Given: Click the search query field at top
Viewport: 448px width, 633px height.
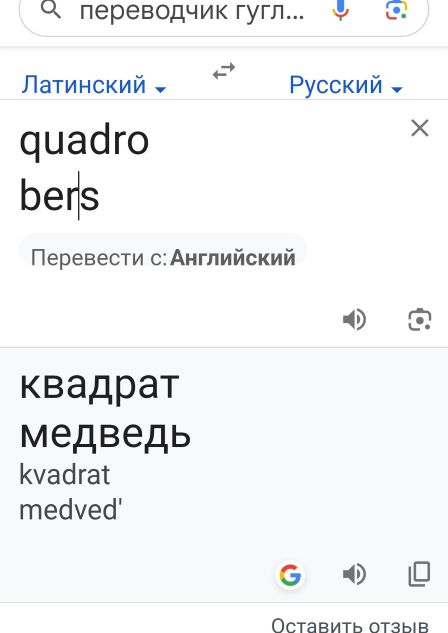Looking at the screenshot, I should point(192,11).
